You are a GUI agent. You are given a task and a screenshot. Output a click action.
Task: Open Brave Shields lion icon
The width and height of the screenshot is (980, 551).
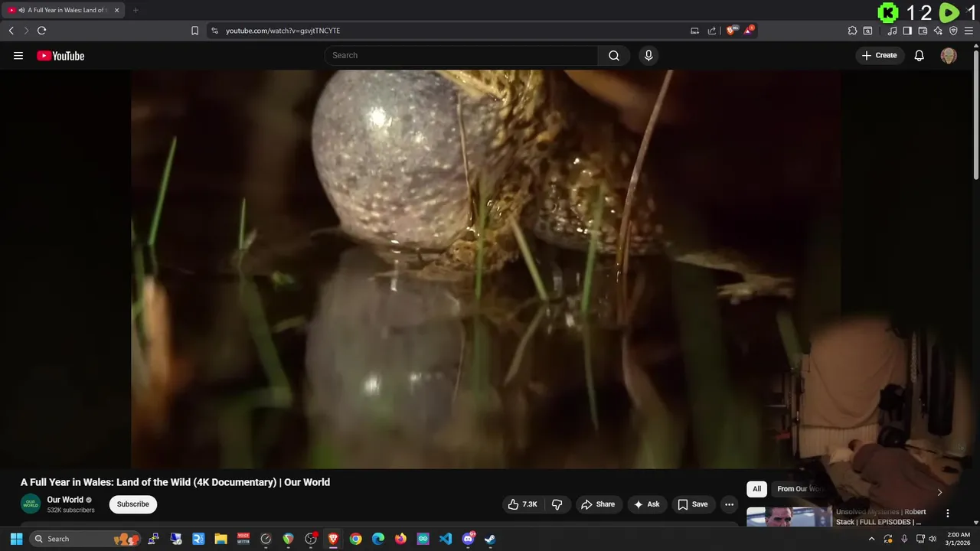tap(731, 31)
